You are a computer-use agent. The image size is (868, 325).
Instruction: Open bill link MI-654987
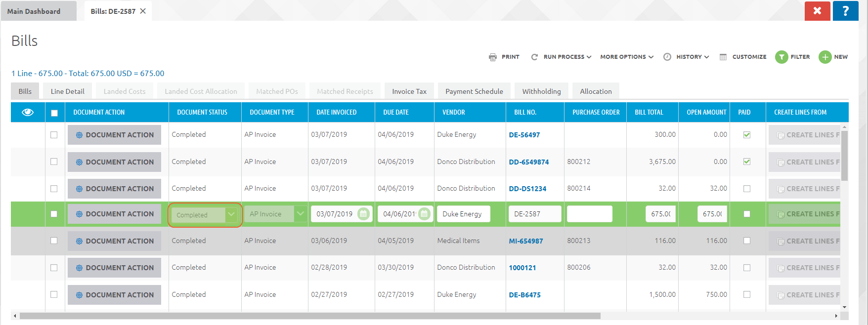pyautogui.click(x=526, y=241)
